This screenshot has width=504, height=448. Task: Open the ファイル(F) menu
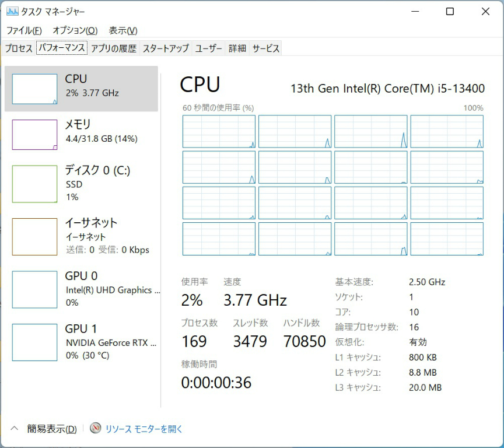[24, 30]
